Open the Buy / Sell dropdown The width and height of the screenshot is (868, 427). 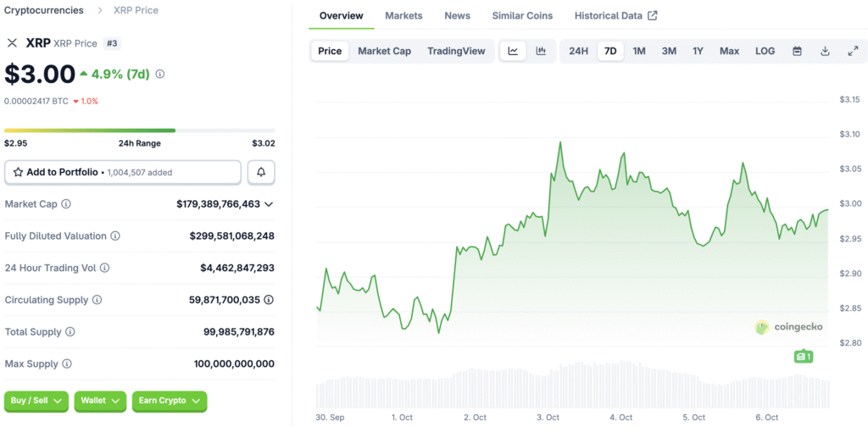(36, 400)
